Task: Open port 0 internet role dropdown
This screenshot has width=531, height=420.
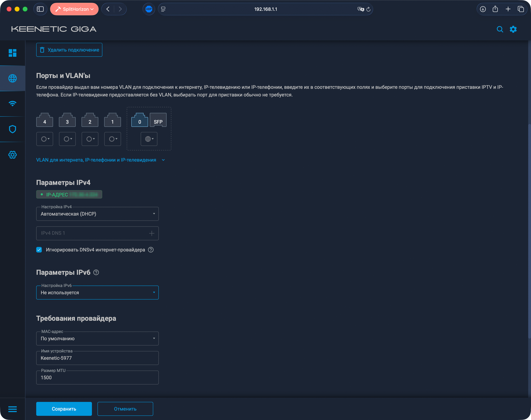Action: click(x=149, y=139)
